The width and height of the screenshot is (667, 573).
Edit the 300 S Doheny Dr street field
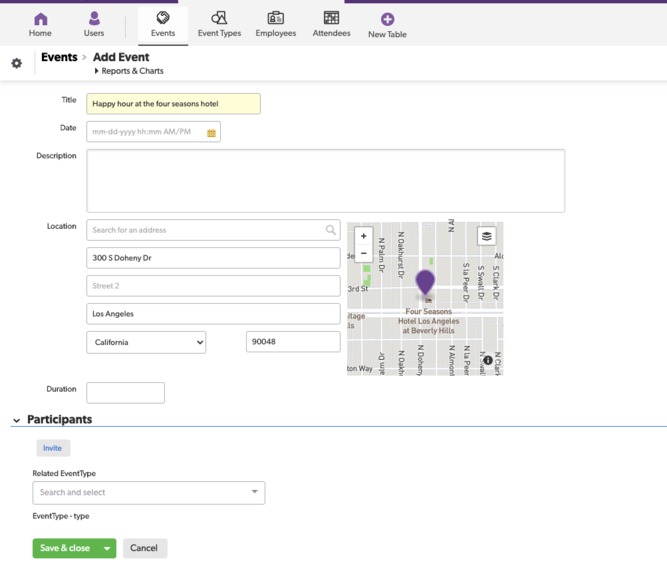(213, 258)
